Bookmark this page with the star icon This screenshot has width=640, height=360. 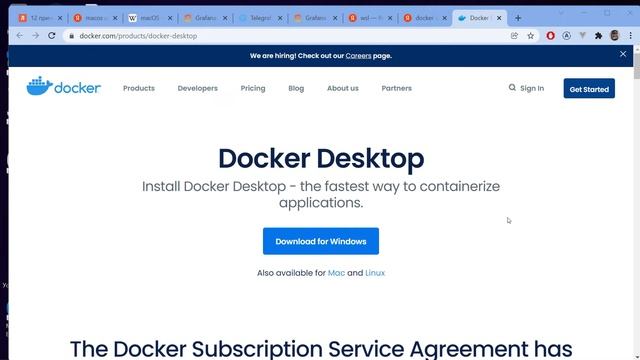coord(530,36)
